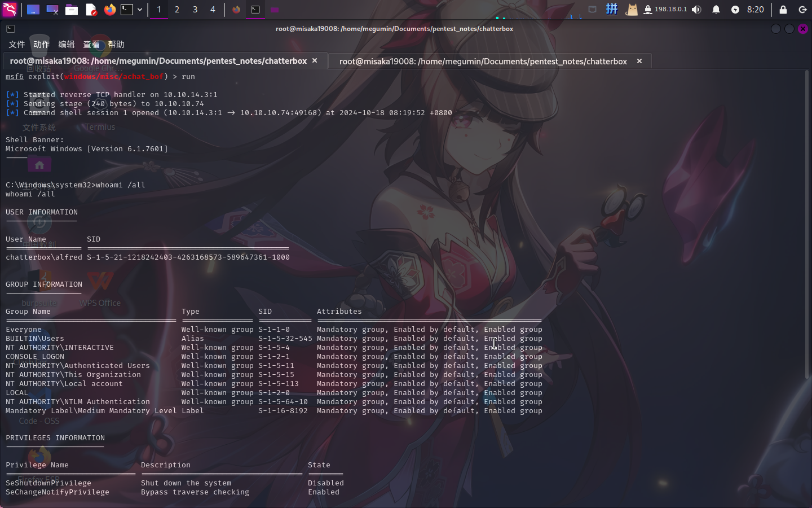Viewport: 812px width, 508px height.
Task: Open the terminal emulator launcher
Action: click(127, 10)
